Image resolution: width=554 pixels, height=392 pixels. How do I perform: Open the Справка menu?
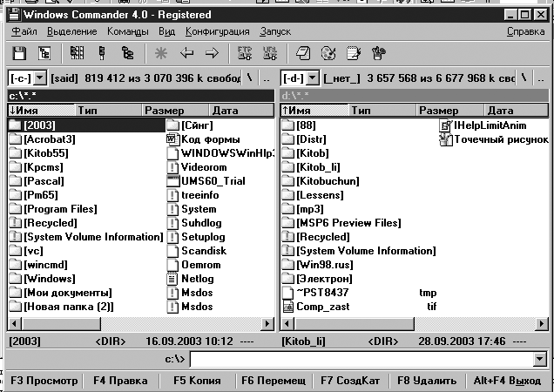526,31
